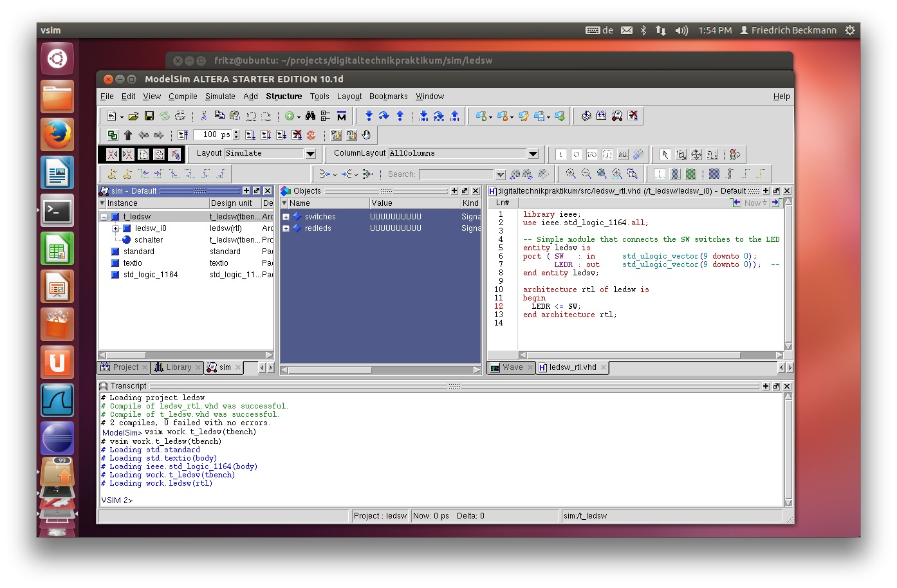The width and height of the screenshot is (897, 588).
Task: Select the arrow pointer Select Mode tool
Action: pos(665,154)
